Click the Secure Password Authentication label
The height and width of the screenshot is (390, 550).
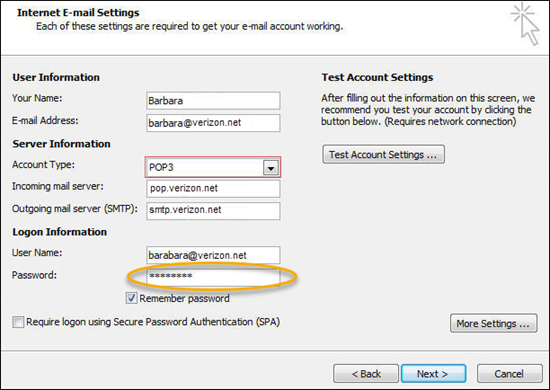pos(153,322)
